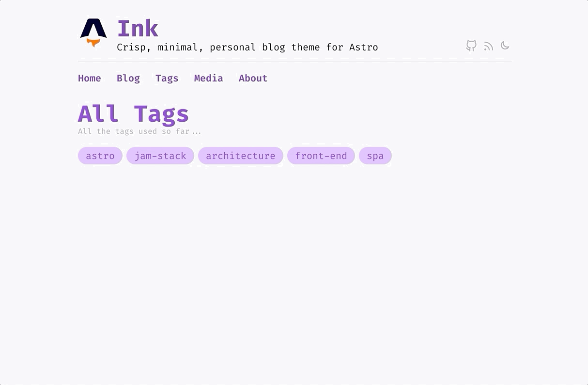Choose the front-end tag
Image resolution: width=588 pixels, height=385 pixels.
point(321,156)
